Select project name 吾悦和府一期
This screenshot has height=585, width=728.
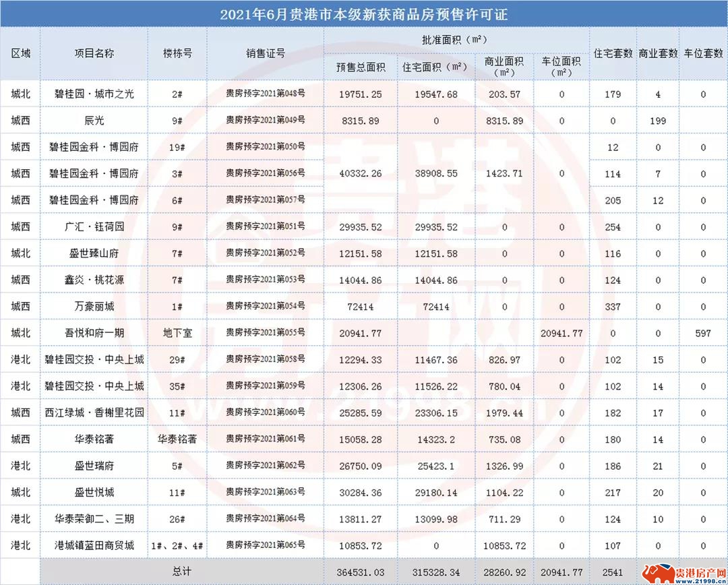(x=94, y=333)
